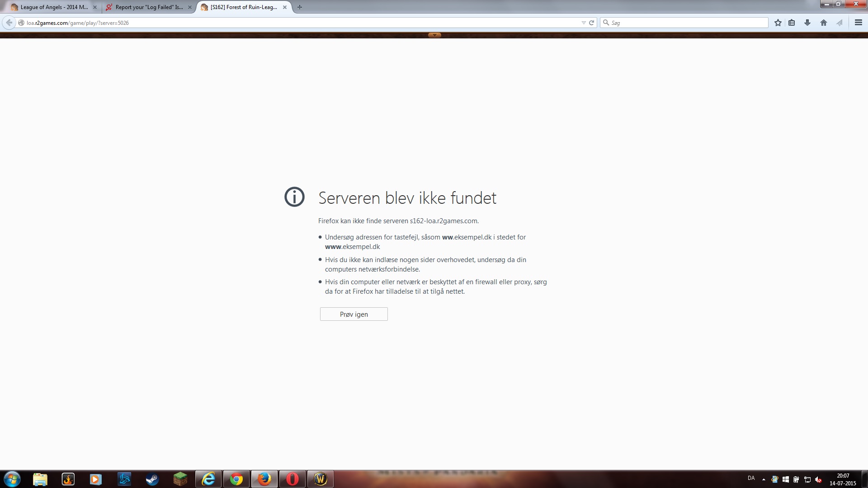Open a new tab with plus
Image resolution: width=868 pixels, height=488 pixels.
[299, 7]
